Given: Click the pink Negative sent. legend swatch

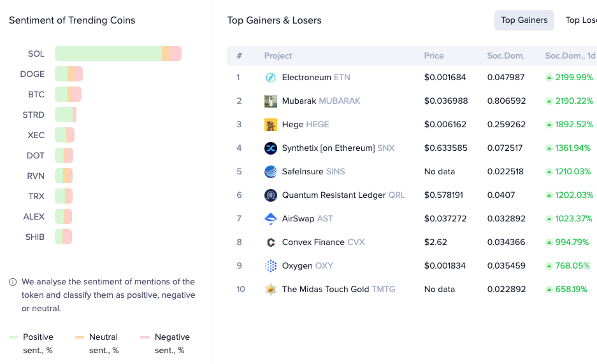Looking at the screenshot, I should [145, 337].
